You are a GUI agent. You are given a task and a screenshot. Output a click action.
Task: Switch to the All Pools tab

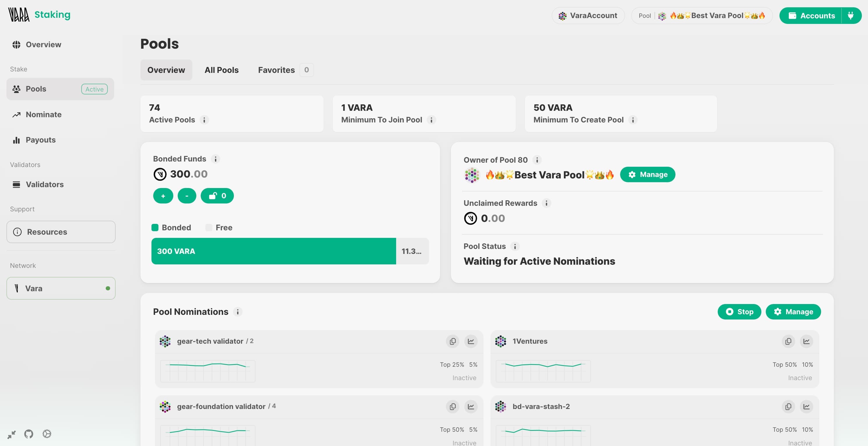[221, 70]
